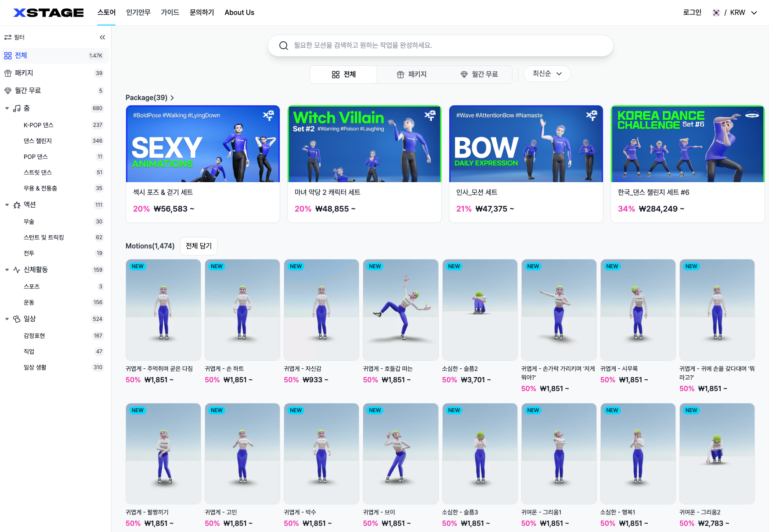Click the 필터 filter icon
Image resolution: width=769 pixels, height=532 pixels.
(x=8, y=37)
